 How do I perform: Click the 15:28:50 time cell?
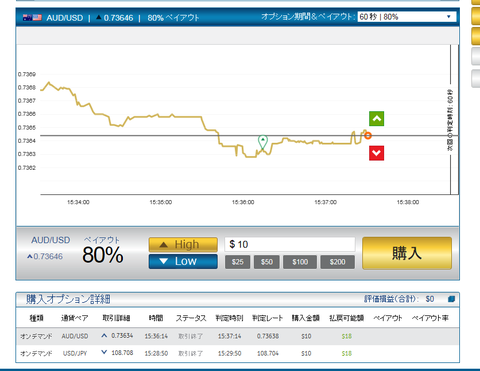click(156, 353)
